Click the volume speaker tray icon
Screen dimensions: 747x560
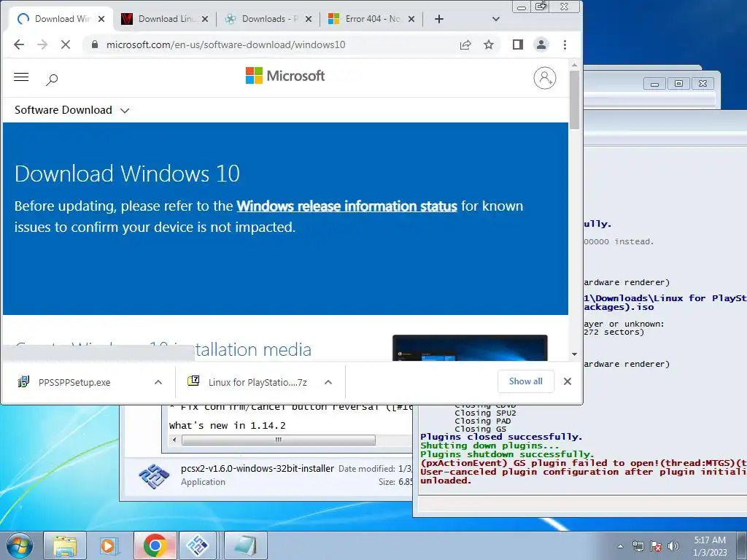(673, 546)
